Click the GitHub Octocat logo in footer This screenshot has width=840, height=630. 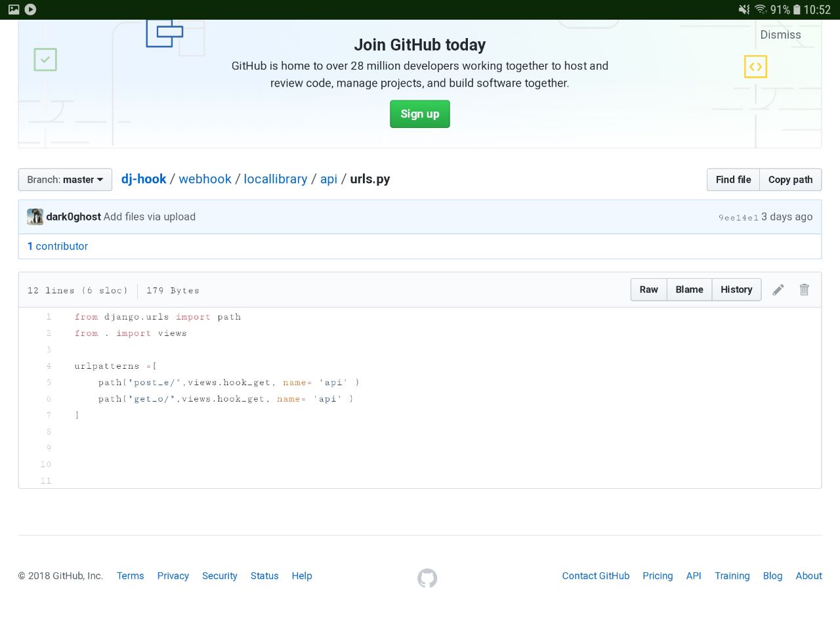427,577
